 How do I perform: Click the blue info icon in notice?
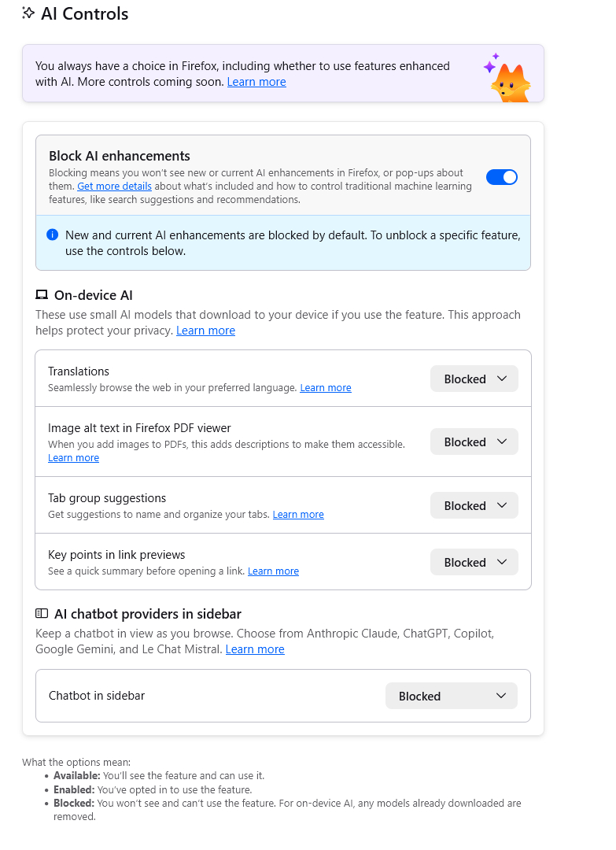(53, 235)
